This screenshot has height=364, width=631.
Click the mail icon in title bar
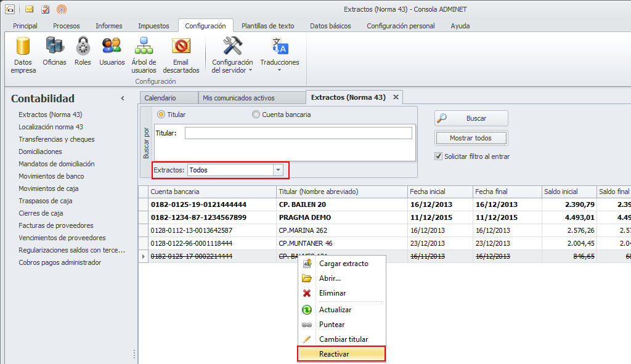[x=29, y=9]
